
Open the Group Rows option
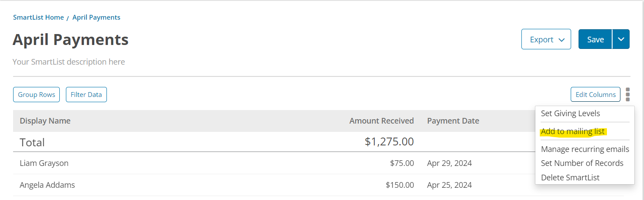click(x=36, y=94)
